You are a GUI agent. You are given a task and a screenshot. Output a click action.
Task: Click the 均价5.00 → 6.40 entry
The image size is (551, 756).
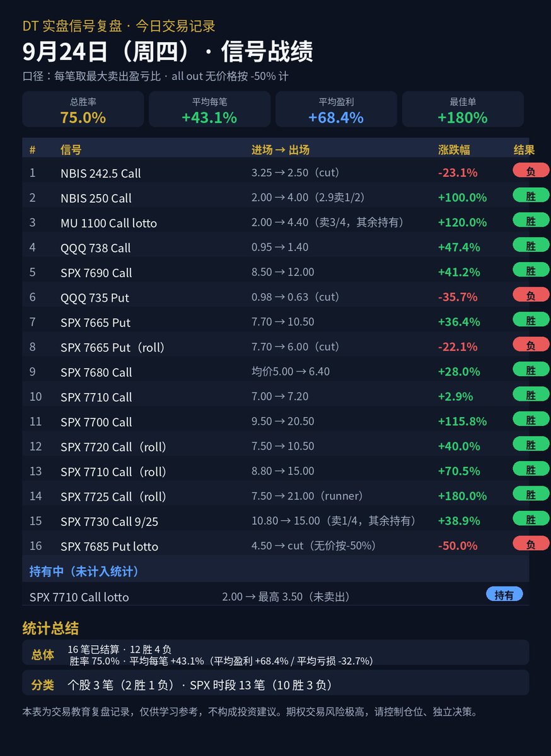pyautogui.click(x=291, y=371)
